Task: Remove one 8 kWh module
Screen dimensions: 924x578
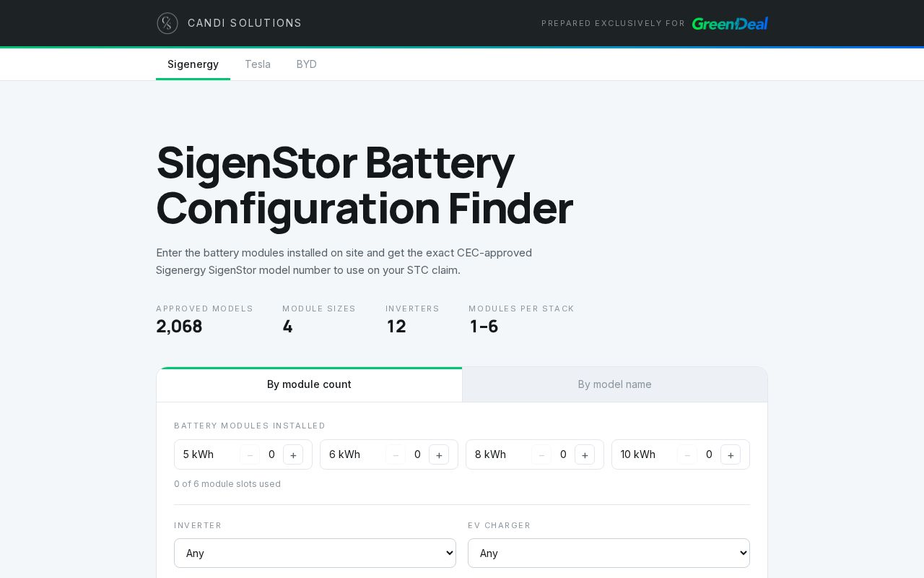Action: point(541,454)
